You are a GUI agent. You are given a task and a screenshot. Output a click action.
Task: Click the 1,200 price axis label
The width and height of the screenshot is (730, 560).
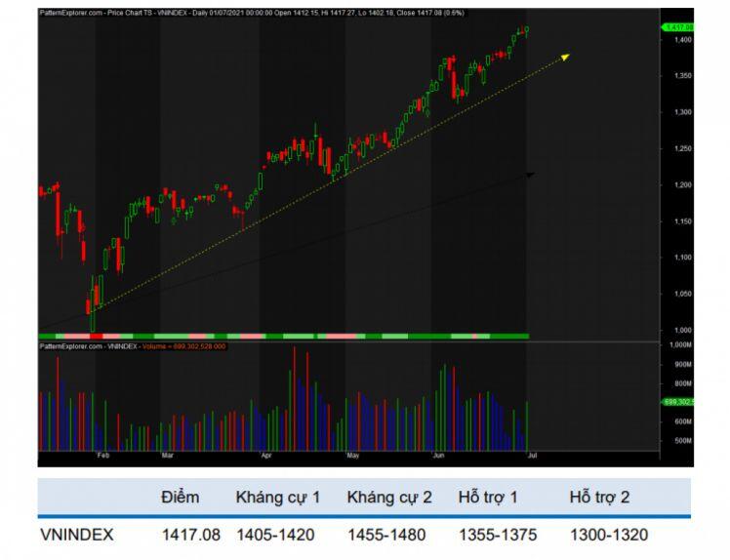click(683, 184)
